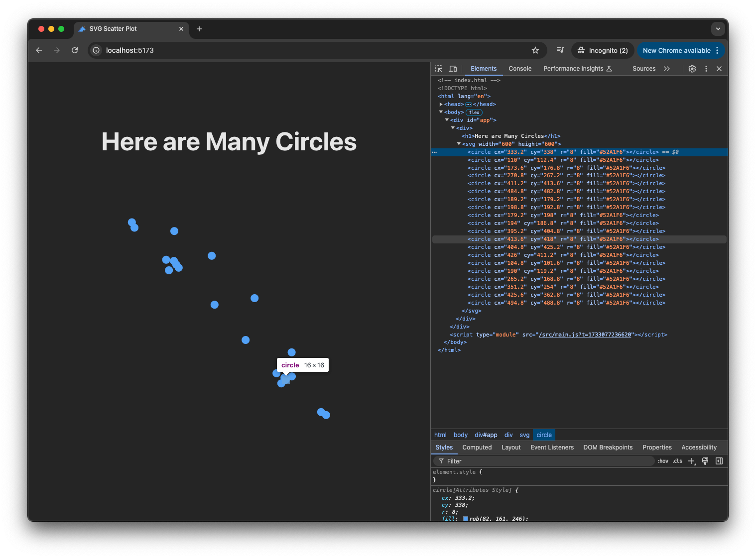Click the Incognito (2) profile button

coord(603,50)
